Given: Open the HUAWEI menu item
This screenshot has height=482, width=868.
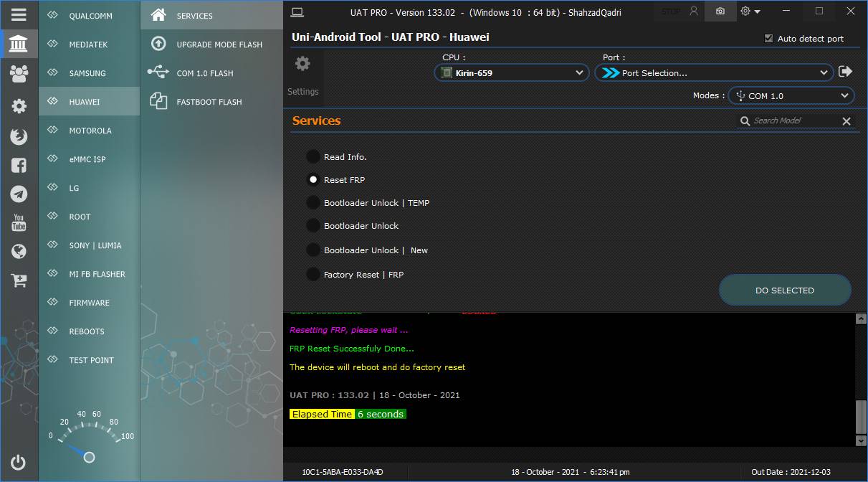Looking at the screenshot, I should [89, 102].
